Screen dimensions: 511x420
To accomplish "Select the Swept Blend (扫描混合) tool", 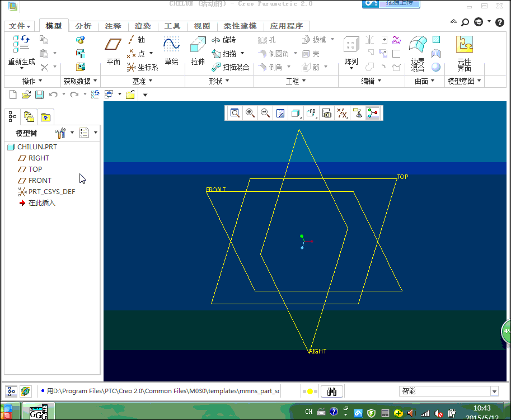I will (x=231, y=67).
